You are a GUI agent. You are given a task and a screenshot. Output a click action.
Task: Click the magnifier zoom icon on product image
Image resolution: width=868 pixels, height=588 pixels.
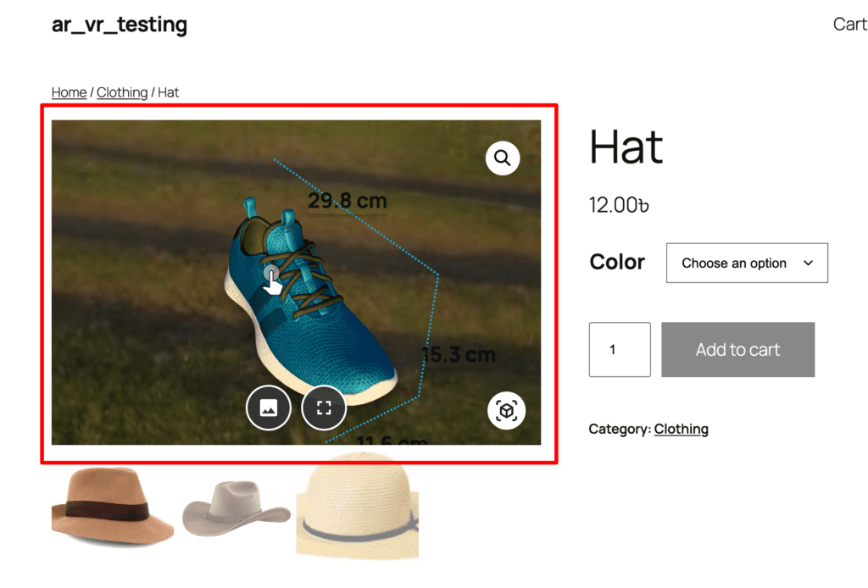(x=503, y=158)
